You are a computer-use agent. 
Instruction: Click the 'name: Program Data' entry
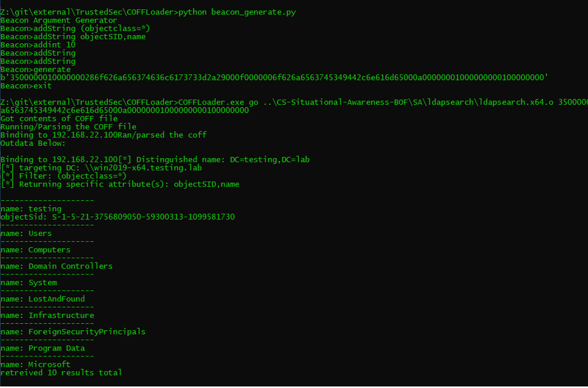coord(43,348)
